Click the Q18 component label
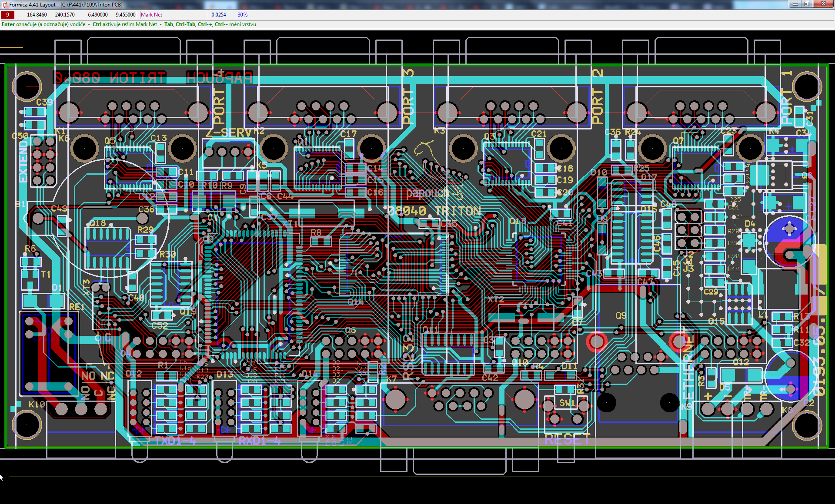Screen dimensions: 835x504 [x=97, y=223]
